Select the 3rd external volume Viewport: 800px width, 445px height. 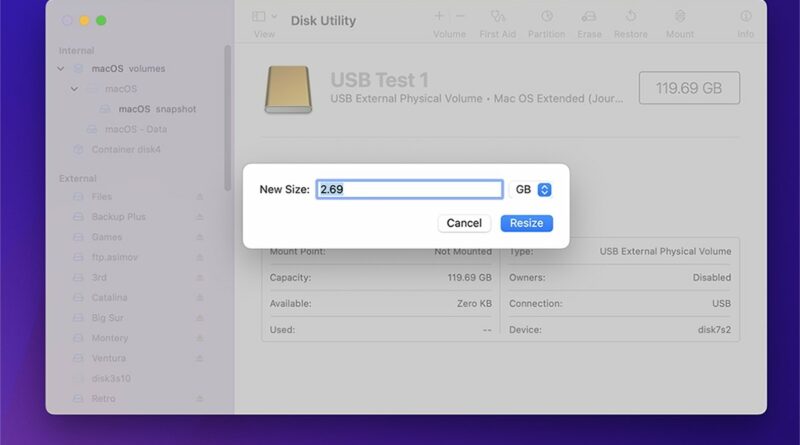[x=99, y=278]
